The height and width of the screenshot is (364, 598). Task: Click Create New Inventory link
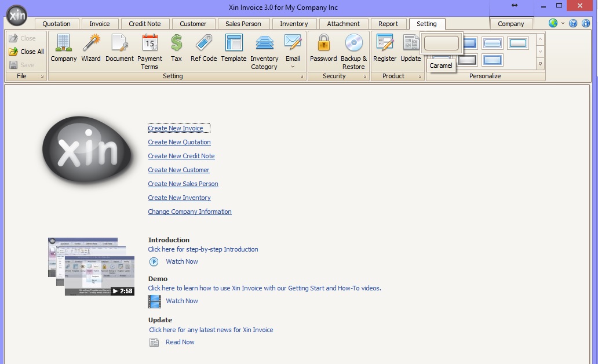pyautogui.click(x=179, y=198)
